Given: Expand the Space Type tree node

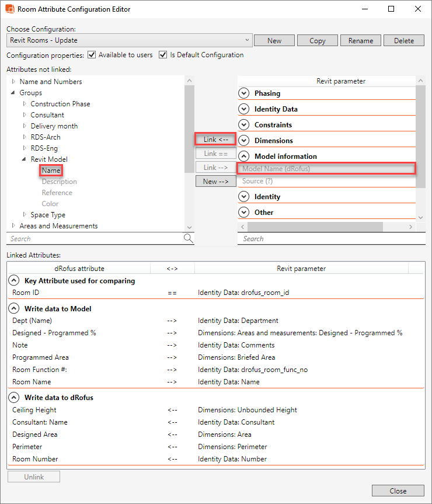Looking at the screenshot, I should pyautogui.click(x=25, y=215).
